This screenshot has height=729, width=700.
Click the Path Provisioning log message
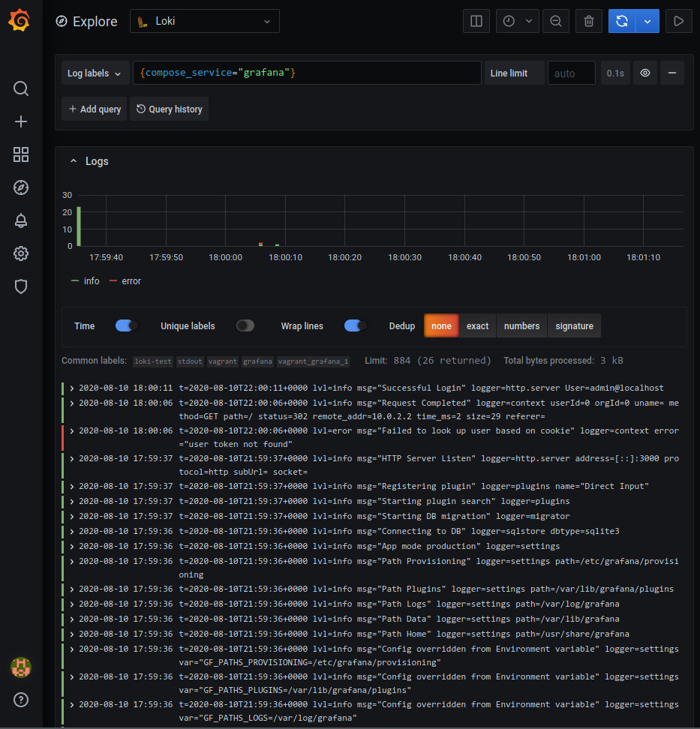pyautogui.click(x=428, y=568)
